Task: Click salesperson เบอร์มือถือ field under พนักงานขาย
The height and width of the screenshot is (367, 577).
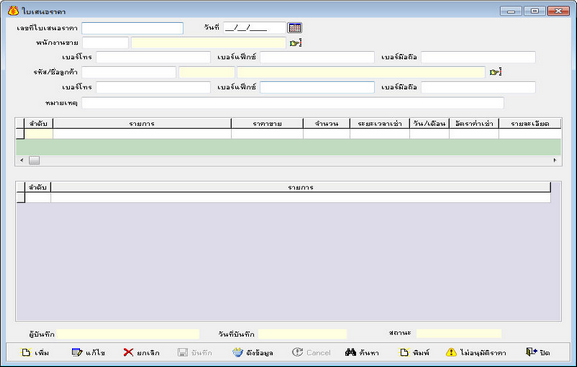Action: click(x=478, y=57)
